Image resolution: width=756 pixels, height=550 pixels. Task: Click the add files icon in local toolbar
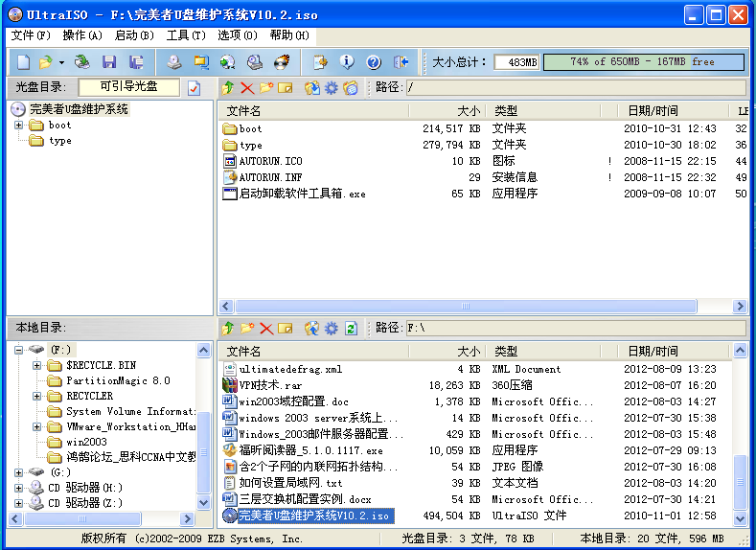point(312,329)
